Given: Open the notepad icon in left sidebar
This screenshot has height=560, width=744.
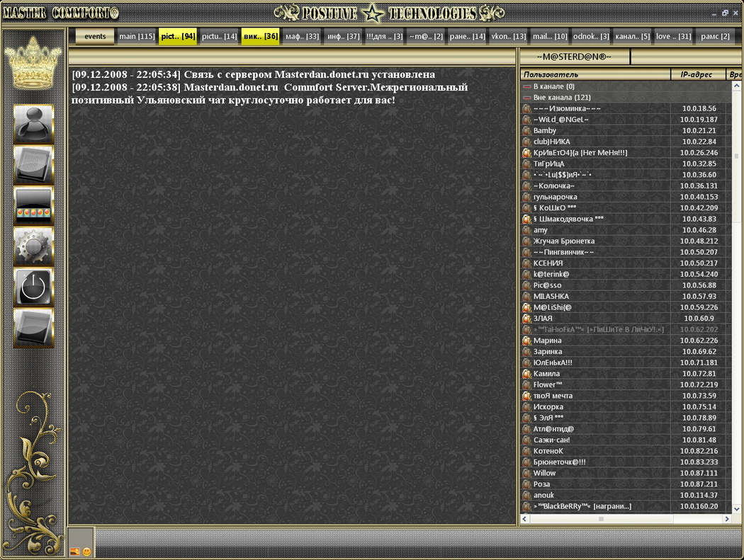Looking at the screenshot, I should 33,165.
